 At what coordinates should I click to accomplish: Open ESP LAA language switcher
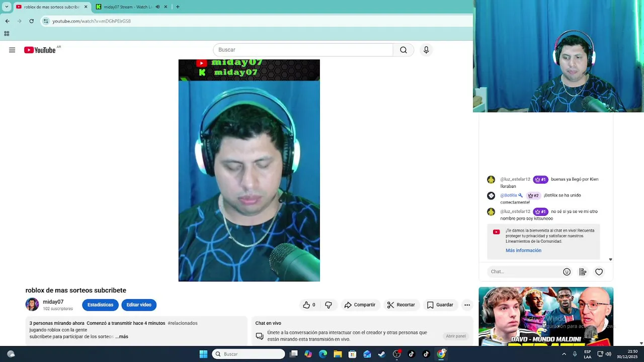(588, 354)
